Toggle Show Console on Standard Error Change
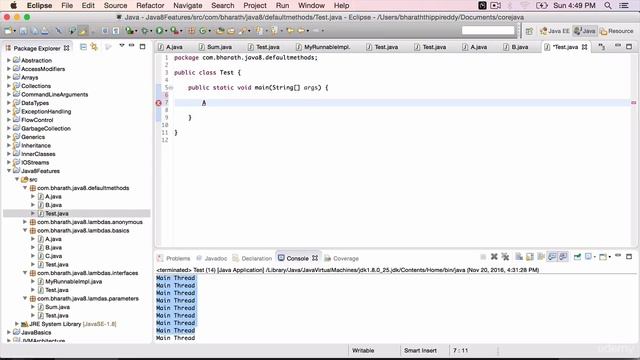 coord(563,257)
